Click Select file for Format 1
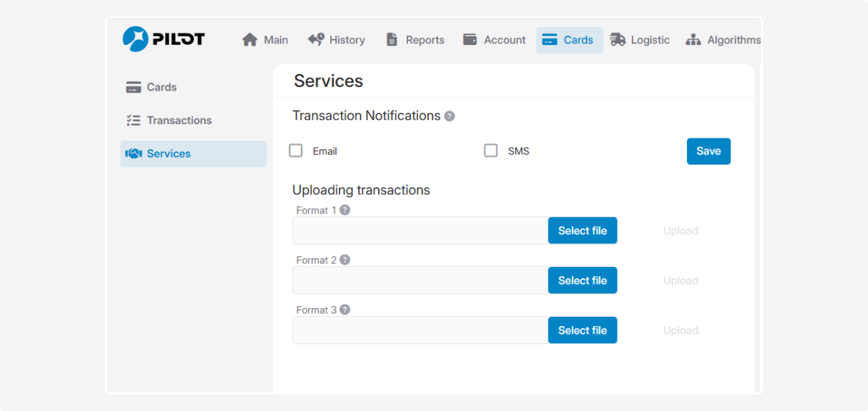Viewport: 868px width, 411px height. (x=582, y=230)
